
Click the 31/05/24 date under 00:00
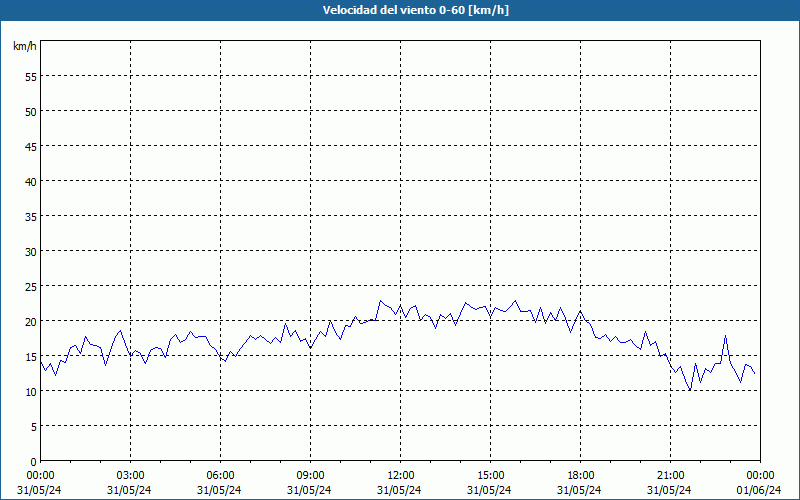[39, 490]
